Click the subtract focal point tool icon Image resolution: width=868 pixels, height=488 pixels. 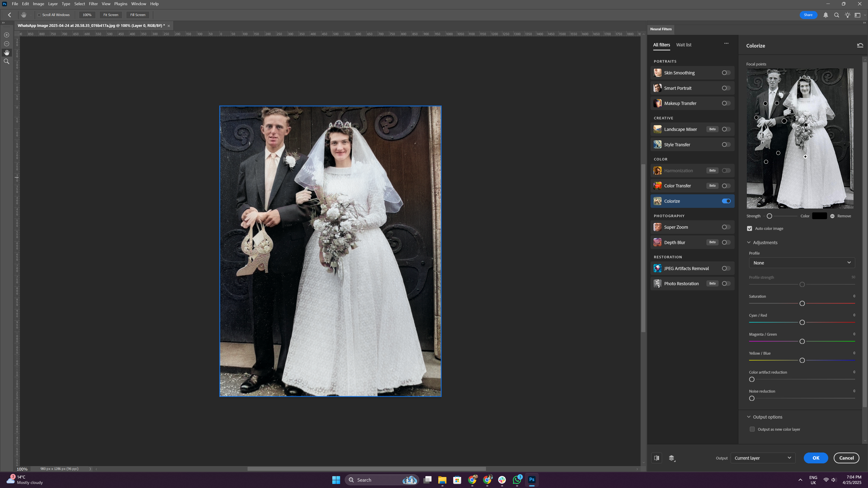pyautogui.click(x=6, y=44)
